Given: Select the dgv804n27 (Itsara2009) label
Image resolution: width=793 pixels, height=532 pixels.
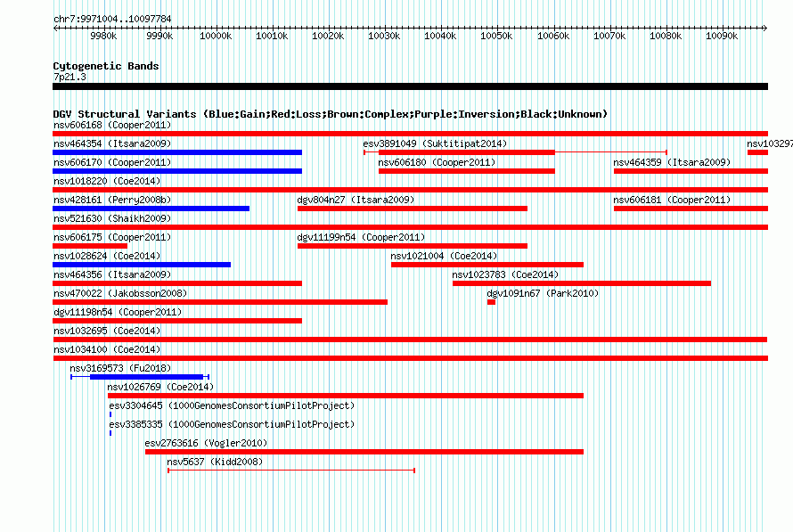Looking at the screenshot, I should tap(356, 200).
